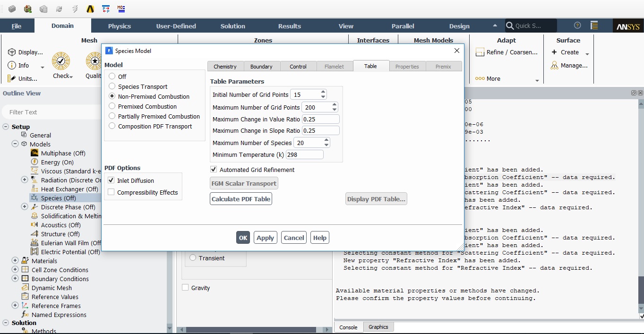Click the Multiphase model icon in outline
Viewport: 644px width, 334px height.
click(34, 153)
